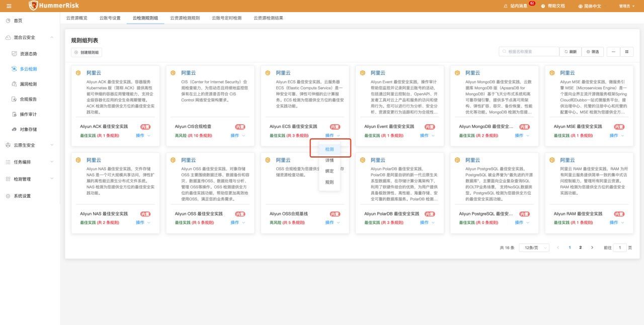Screen dimensions: 644x325
Task: Open 操作 dropdown on Aliyun MongoDB card
Action: (x=522, y=135)
